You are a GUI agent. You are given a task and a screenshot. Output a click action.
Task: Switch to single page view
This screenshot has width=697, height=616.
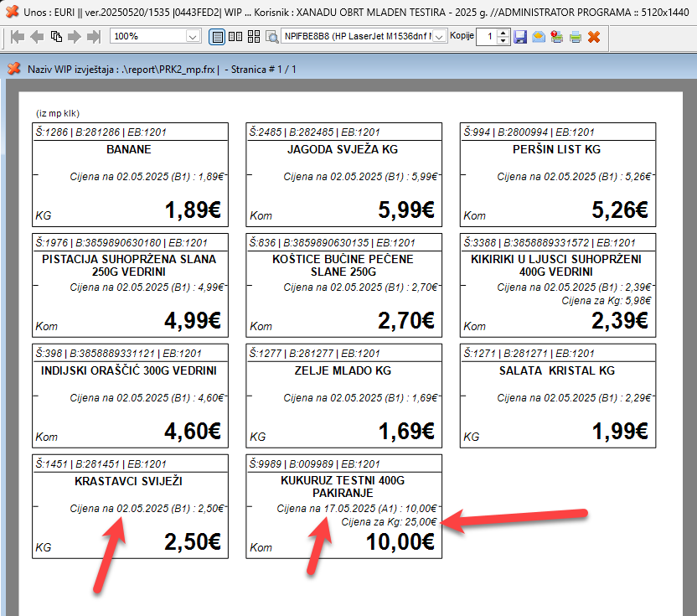tap(217, 37)
